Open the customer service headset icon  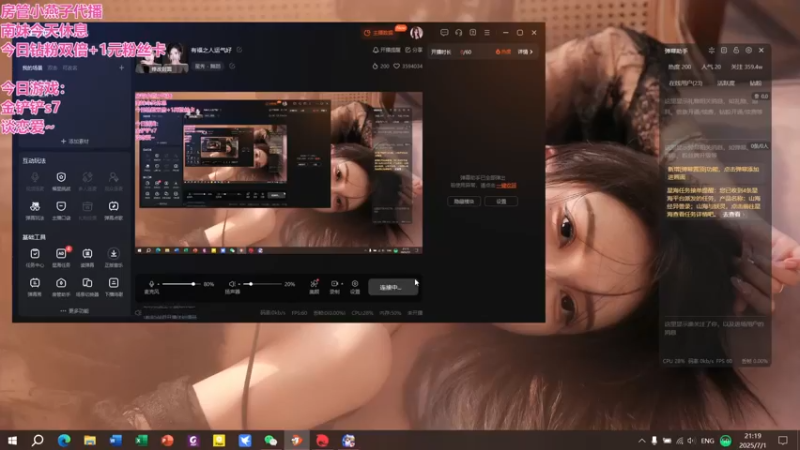tap(459, 33)
